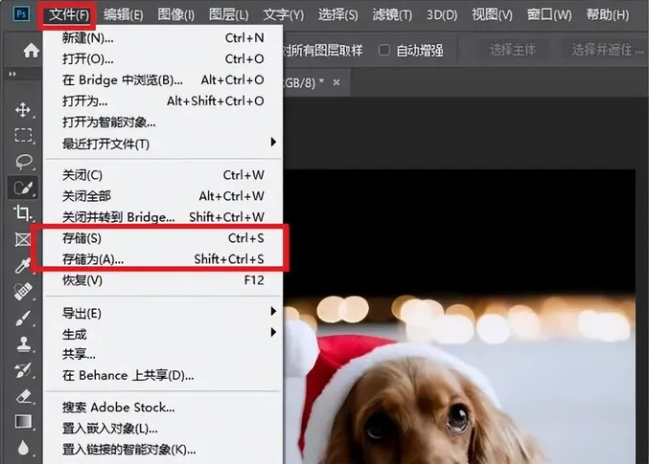Image resolution: width=649 pixels, height=465 pixels.
Task: Choose 新建(N)... from File menu
Action: click(163, 38)
